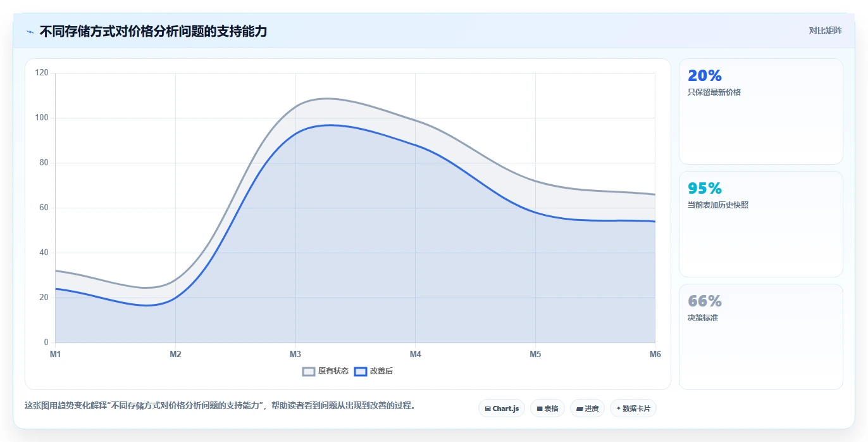
Task: Click the chart title 不同存储方式对价格分析问题的支持能力
Action: click(153, 31)
